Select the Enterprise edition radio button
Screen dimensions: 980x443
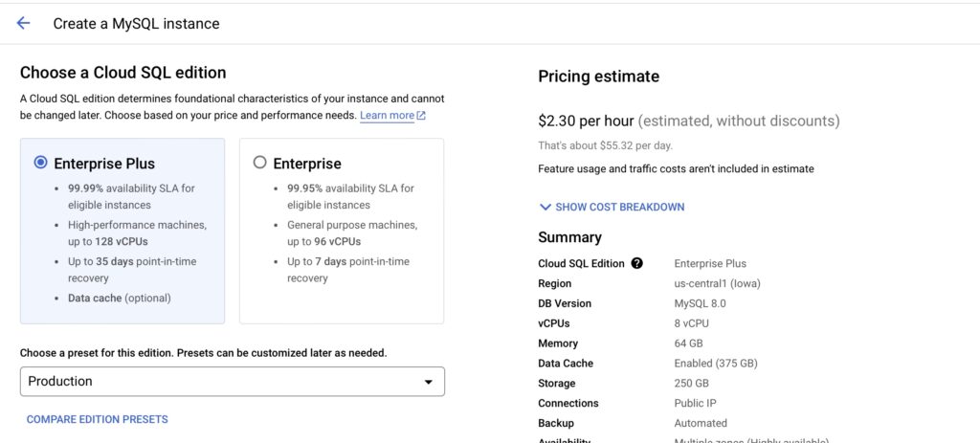click(x=259, y=163)
